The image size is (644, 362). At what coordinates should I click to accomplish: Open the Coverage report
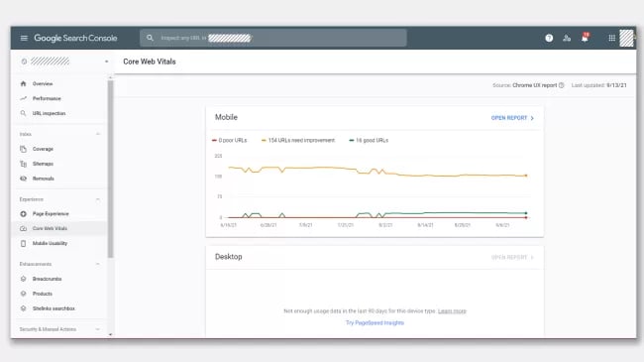point(44,149)
